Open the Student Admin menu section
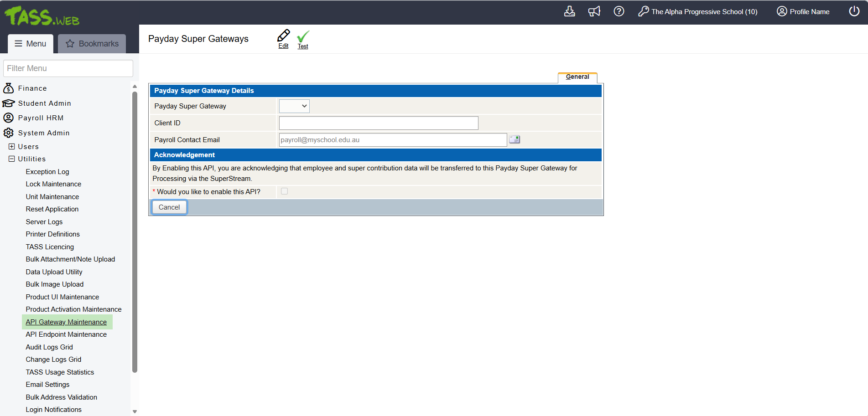This screenshot has height=416, width=868. [45, 103]
